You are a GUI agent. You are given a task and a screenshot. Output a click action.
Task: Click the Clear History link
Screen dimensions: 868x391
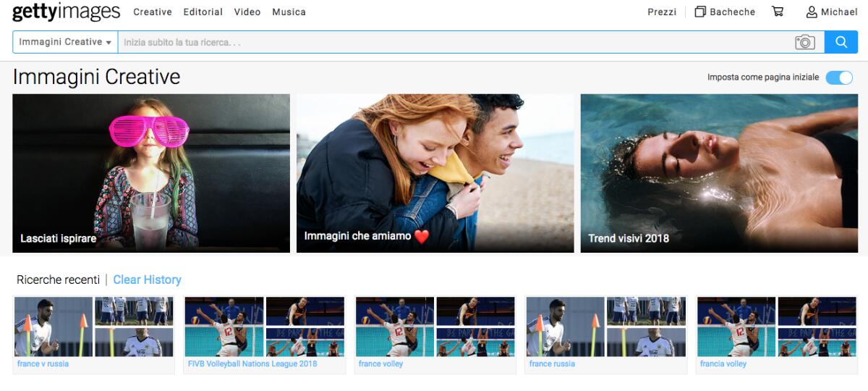click(x=147, y=279)
